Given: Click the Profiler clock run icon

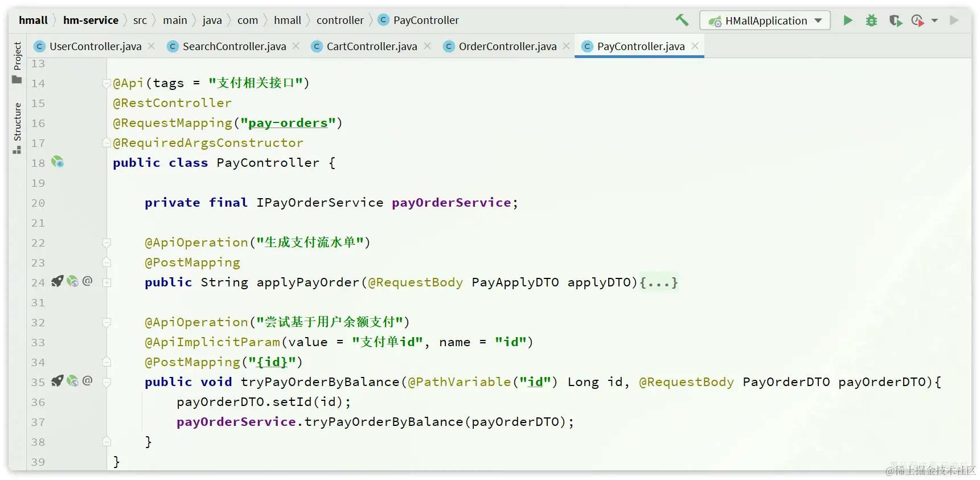Looking at the screenshot, I should tap(917, 20).
